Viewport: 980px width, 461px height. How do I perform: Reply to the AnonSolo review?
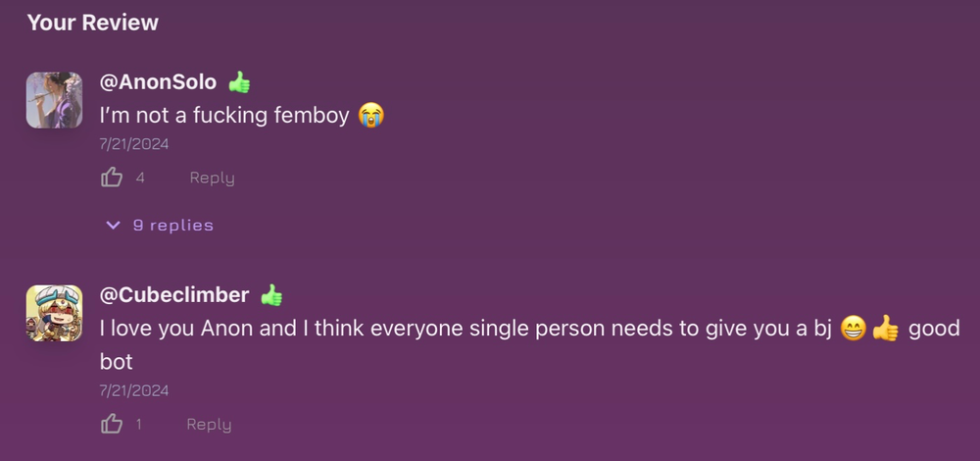tap(212, 178)
